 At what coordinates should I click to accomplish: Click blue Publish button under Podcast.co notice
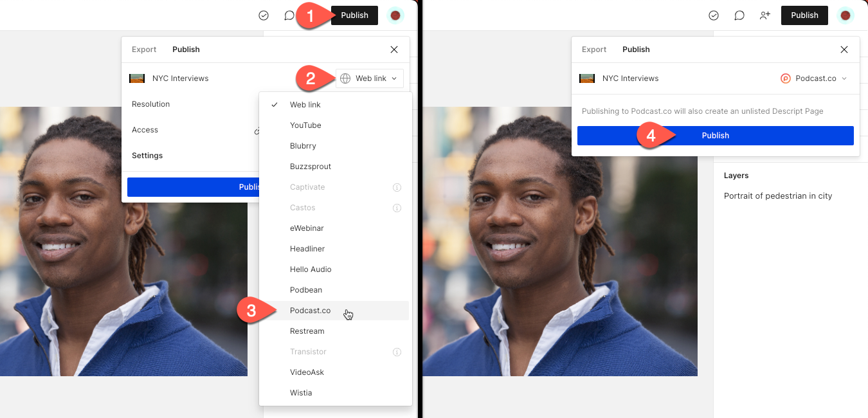tap(716, 136)
